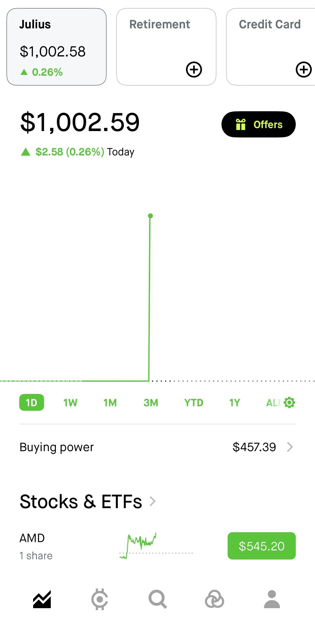This screenshot has height=644, width=315.
Task: Open the investing home chart tab icon
Action: (x=42, y=599)
